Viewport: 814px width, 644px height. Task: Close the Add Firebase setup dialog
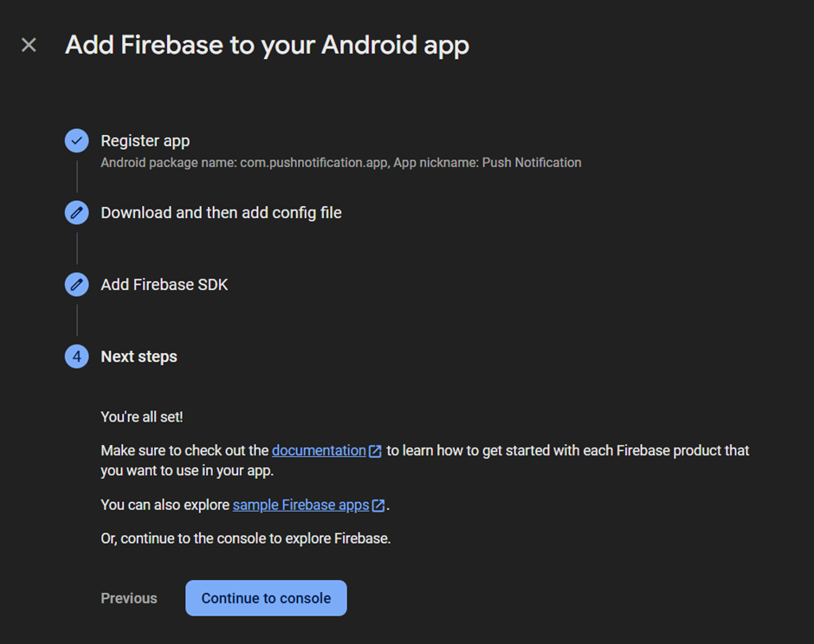pos(29,45)
